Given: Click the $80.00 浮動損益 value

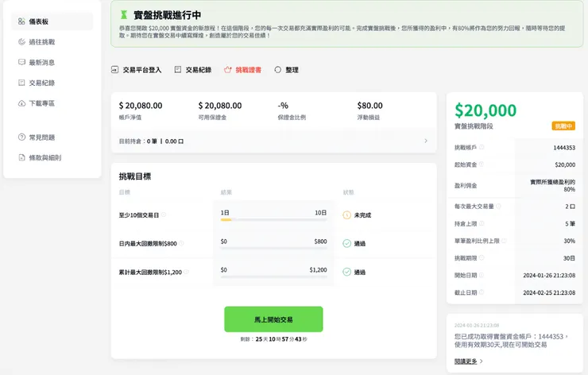Looking at the screenshot, I should point(369,106).
